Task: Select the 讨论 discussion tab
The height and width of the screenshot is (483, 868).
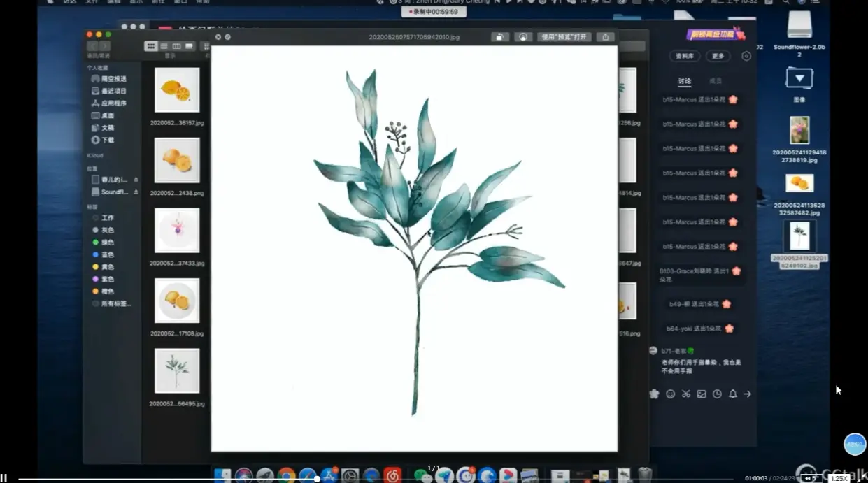Action: coord(684,80)
